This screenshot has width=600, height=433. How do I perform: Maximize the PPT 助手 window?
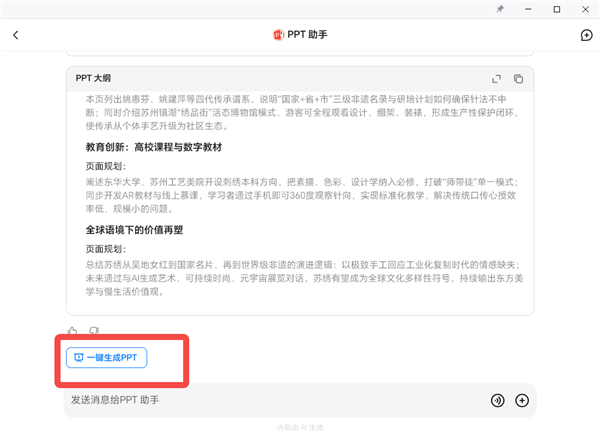(556, 8)
